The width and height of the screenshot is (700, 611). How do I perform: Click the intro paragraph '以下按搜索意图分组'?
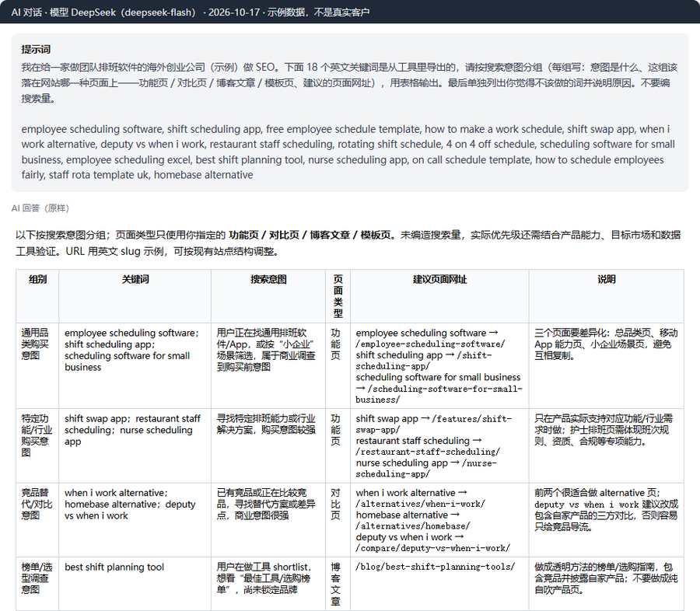348,243
